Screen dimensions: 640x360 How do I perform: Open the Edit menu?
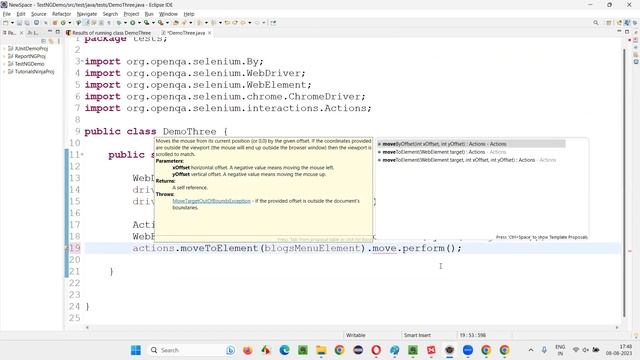click(21, 14)
